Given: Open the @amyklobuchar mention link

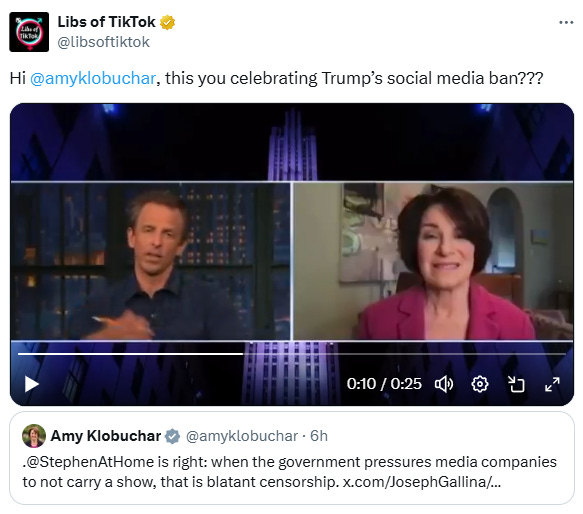Looking at the screenshot, I should 93,78.
